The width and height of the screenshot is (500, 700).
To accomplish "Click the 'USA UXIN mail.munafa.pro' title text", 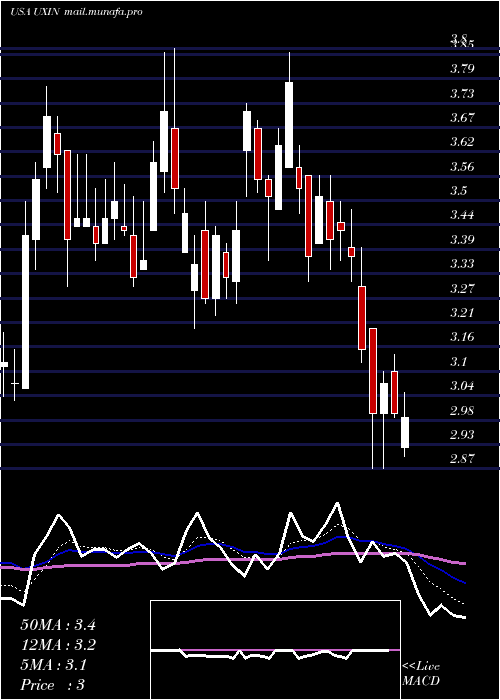I will [76, 12].
